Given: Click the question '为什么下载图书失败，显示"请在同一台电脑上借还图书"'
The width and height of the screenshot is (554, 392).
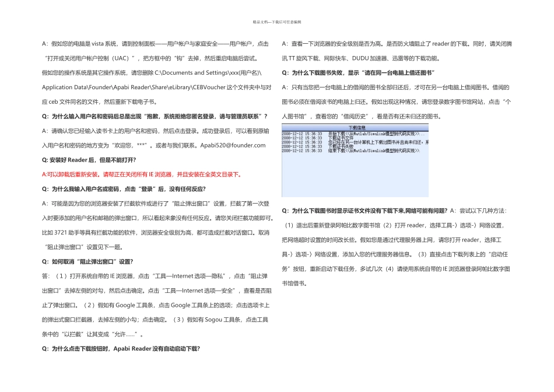Looking at the screenshot, I should pyautogui.click(x=358, y=73).
